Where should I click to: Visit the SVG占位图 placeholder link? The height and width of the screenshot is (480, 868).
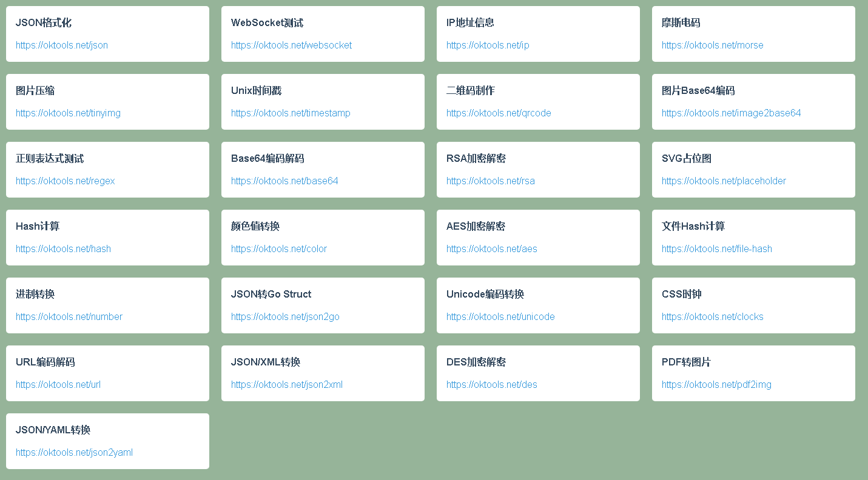point(724,181)
